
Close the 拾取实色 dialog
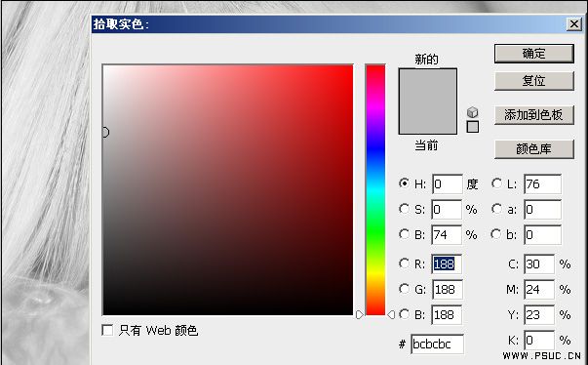pos(573,24)
